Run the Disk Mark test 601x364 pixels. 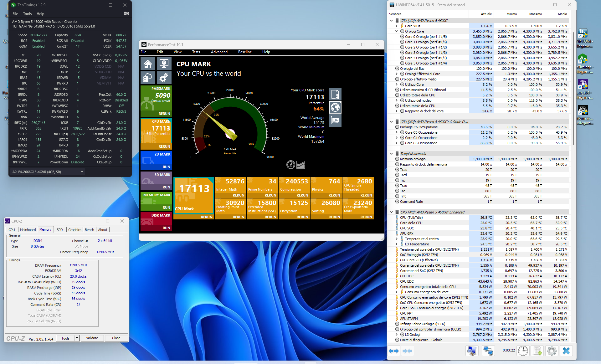[x=166, y=228]
